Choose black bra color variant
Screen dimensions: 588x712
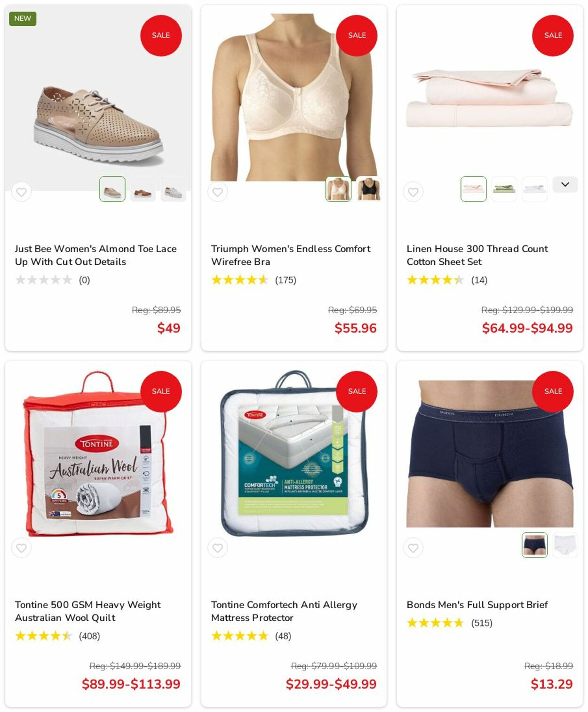click(369, 189)
